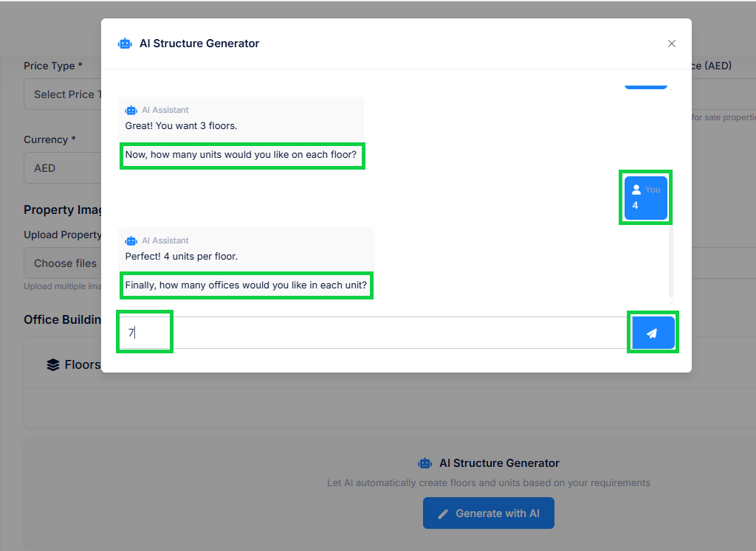This screenshot has height=551, width=756.
Task: Click the layers icon beside Floors
Action: click(53, 364)
